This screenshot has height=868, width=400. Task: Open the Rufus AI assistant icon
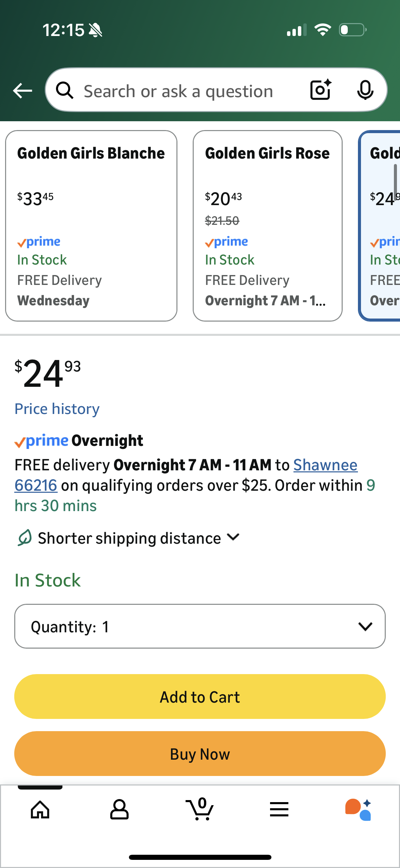coord(359,810)
